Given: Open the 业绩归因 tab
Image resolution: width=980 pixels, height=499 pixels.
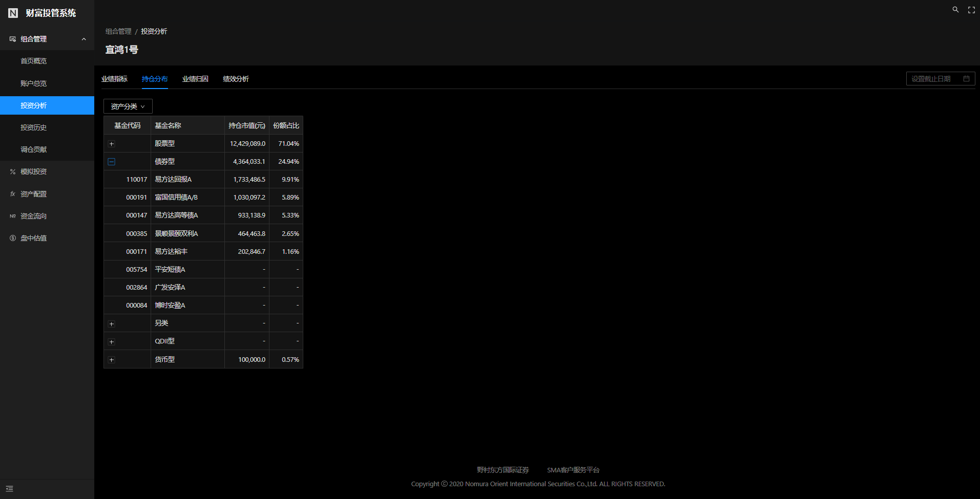Looking at the screenshot, I should [x=195, y=79].
